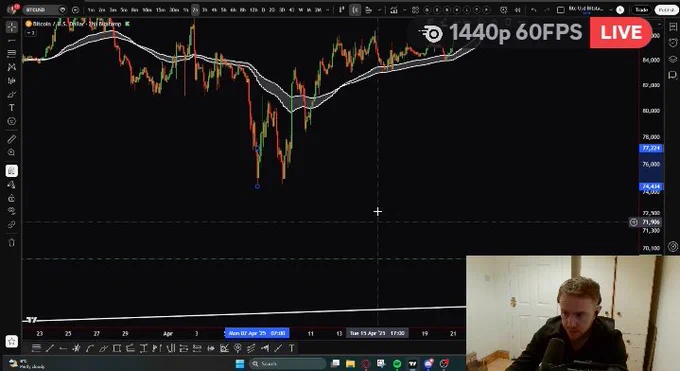The height and width of the screenshot is (371, 680).
Task: Click the Windows taskbar Search box
Action: click(x=288, y=364)
